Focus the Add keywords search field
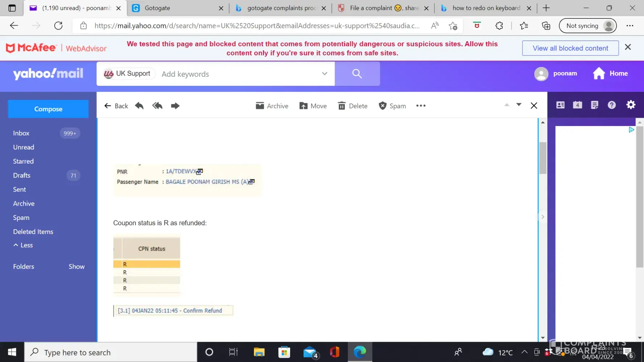This screenshot has width=644, height=362. pos(239,74)
